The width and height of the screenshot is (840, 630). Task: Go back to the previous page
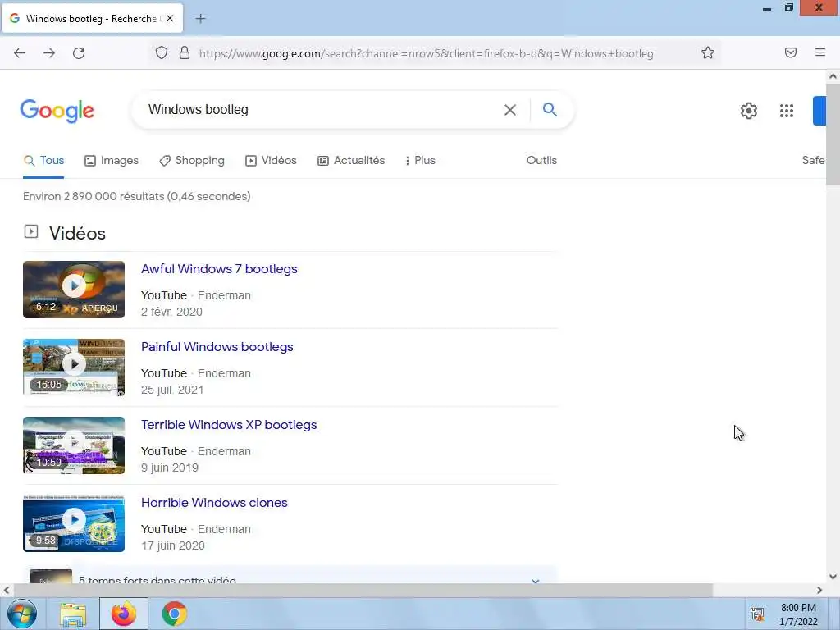point(20,53)
